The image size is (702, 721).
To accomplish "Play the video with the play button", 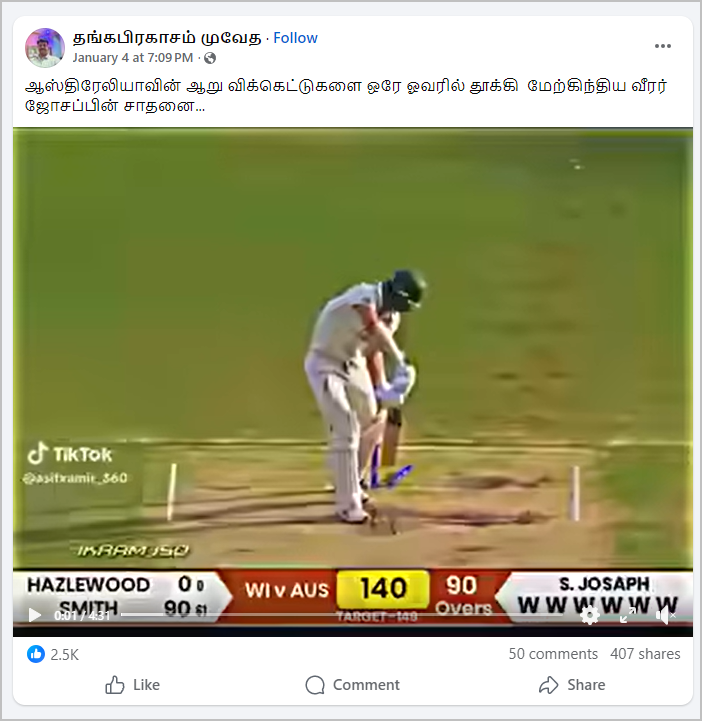I will [34, 615].
